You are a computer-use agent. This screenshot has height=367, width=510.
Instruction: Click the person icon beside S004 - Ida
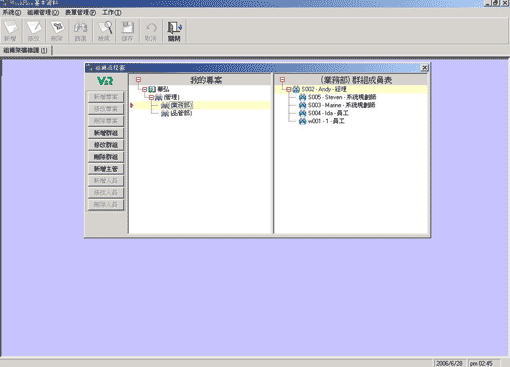302,113
